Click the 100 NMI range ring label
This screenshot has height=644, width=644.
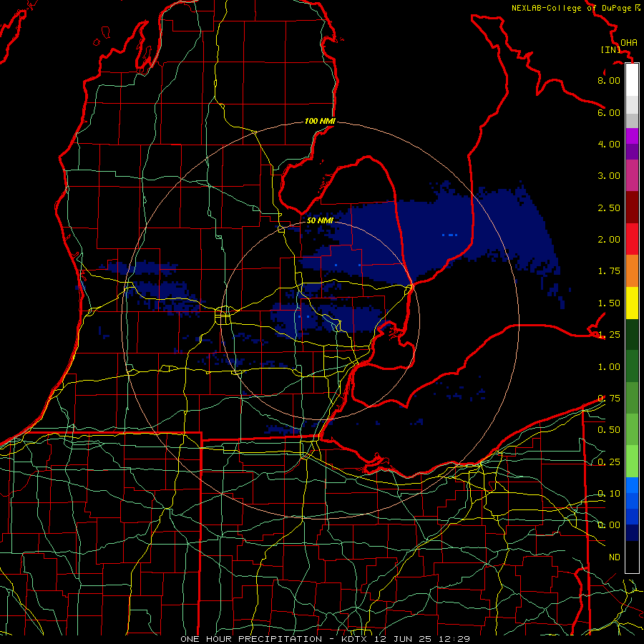coord(320,121)
